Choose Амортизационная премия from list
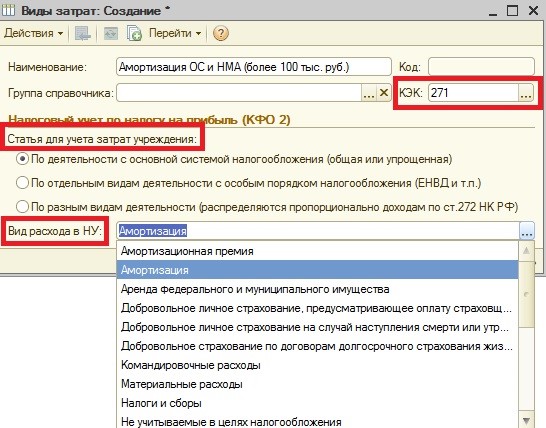This screenshot has width=546, height=428. [317, 251]
